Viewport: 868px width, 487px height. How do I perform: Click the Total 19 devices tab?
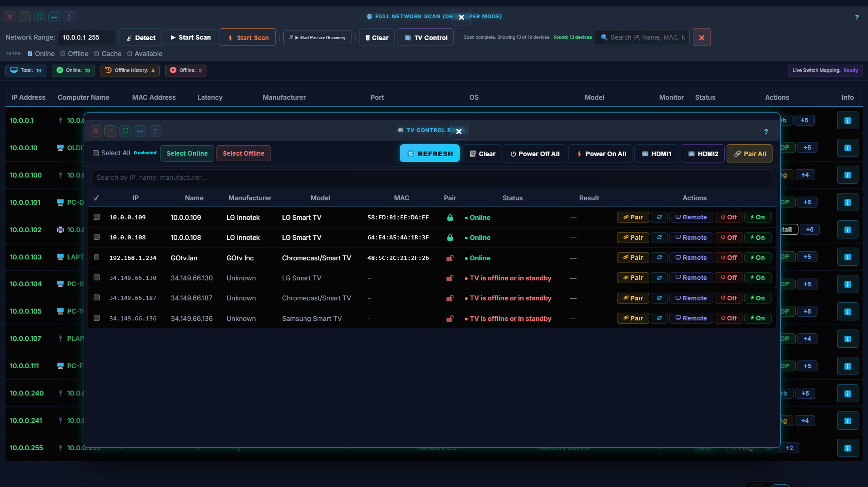coord(26,71)
